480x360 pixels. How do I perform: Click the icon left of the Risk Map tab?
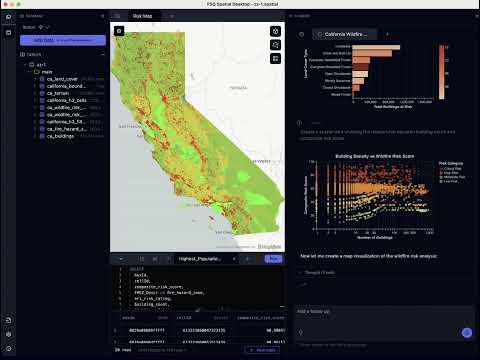point(117,16)
